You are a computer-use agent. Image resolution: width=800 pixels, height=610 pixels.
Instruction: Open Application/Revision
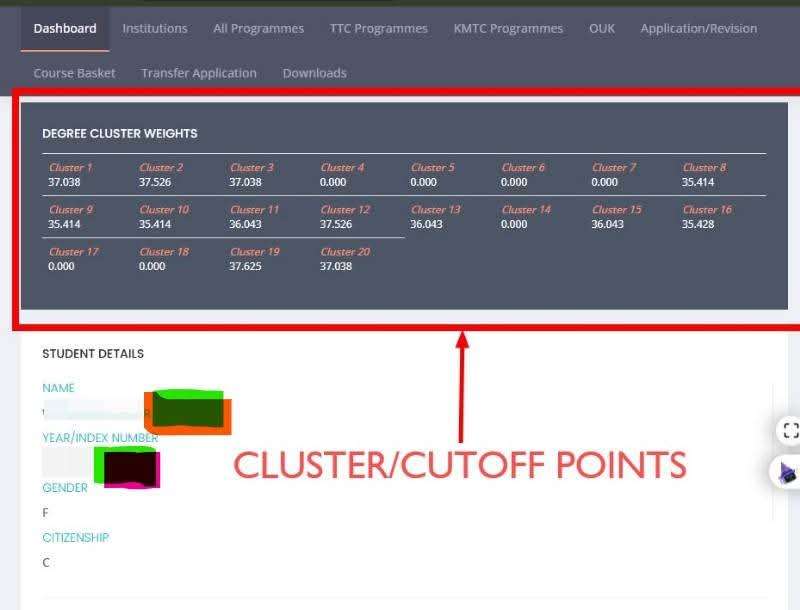click(698, 29)
